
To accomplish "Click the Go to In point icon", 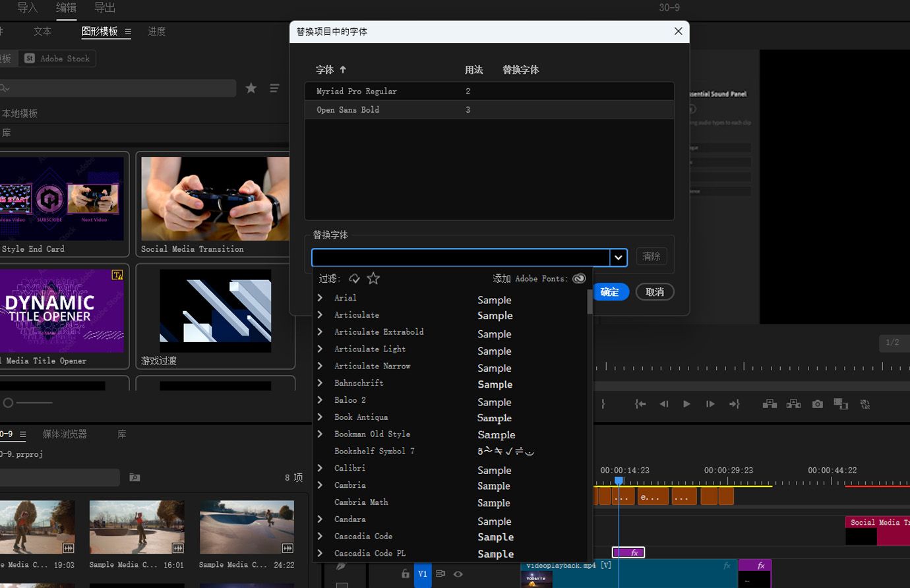I will coord(640,404).
